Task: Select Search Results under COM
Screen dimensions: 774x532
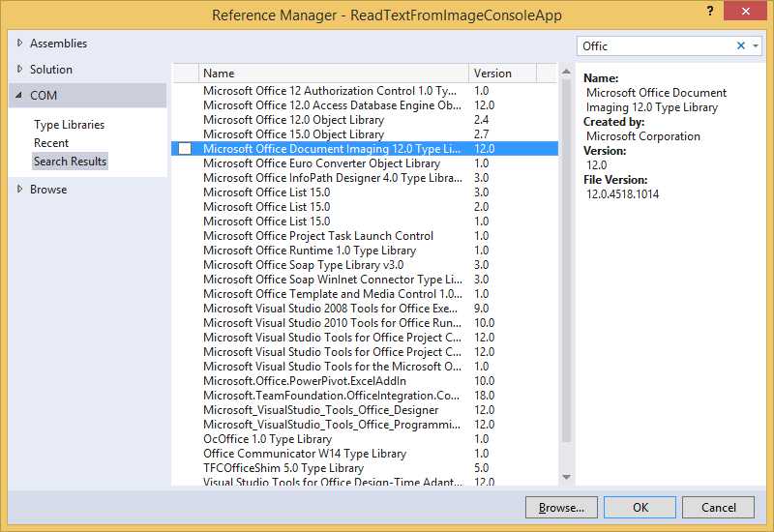Action: (70, 162)
